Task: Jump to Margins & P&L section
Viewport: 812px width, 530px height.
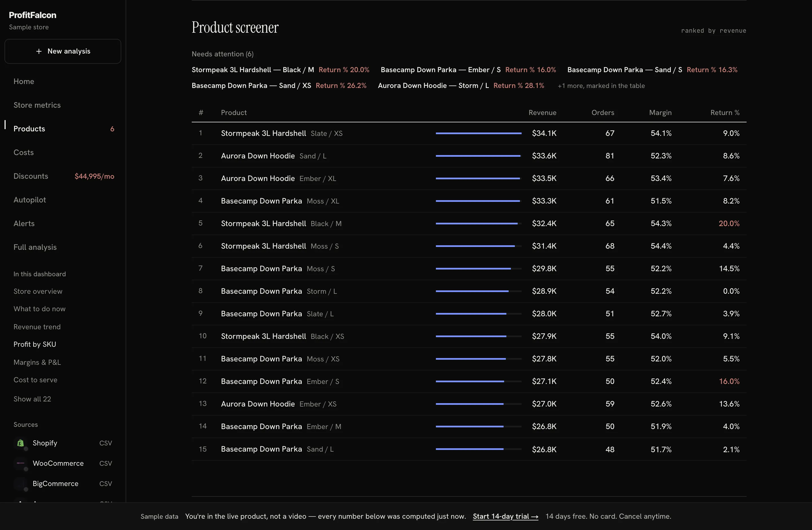Action: [37, 362]
